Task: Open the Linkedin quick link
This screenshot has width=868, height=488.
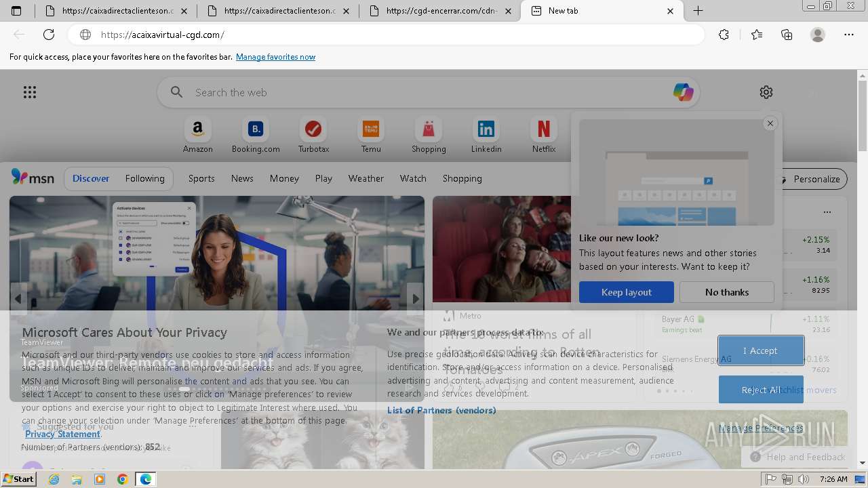Action: pos(486,135)
